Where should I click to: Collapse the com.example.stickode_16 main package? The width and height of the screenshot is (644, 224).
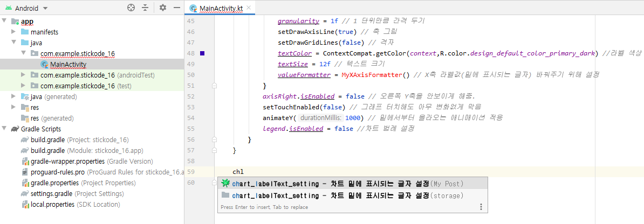click(23, 53)
